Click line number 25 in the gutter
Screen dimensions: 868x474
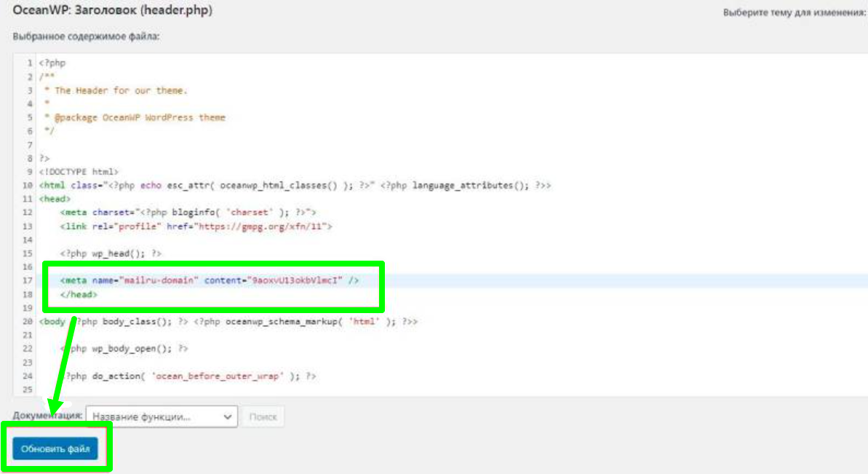(27, 390)
